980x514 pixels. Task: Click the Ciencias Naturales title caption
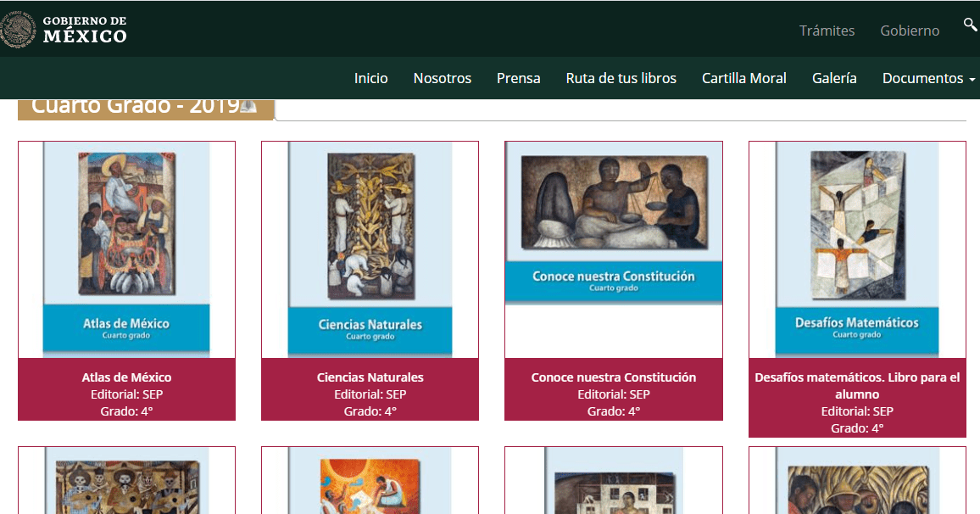pos(370,377)
